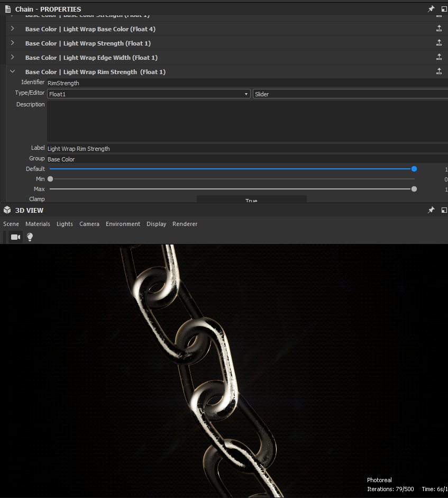Click the Default slider handle
Image resolution: width=448 pixels, height=498 pixels.
414,169
